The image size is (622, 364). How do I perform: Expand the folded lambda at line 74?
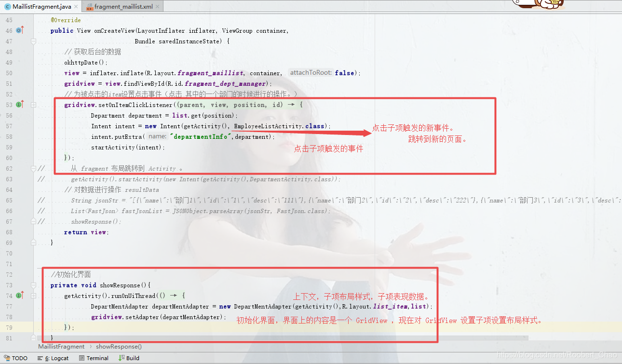click(x=33, y=296)
